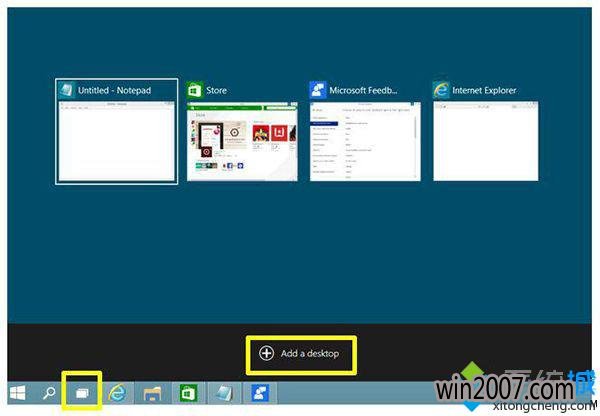Click the Feedback icon above its thumbnail
This screenshot has height=416, width=600.
coord(318,90)
